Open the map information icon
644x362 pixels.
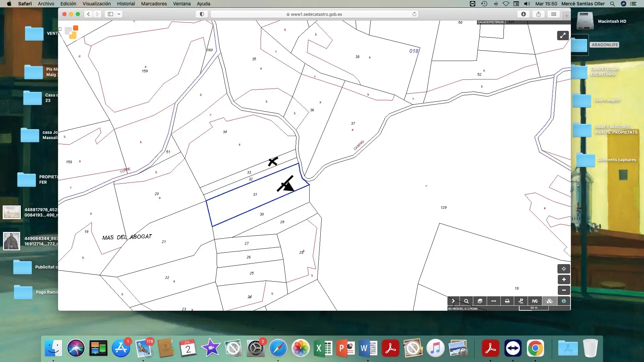pyautogui.click(x=564, y=301)
